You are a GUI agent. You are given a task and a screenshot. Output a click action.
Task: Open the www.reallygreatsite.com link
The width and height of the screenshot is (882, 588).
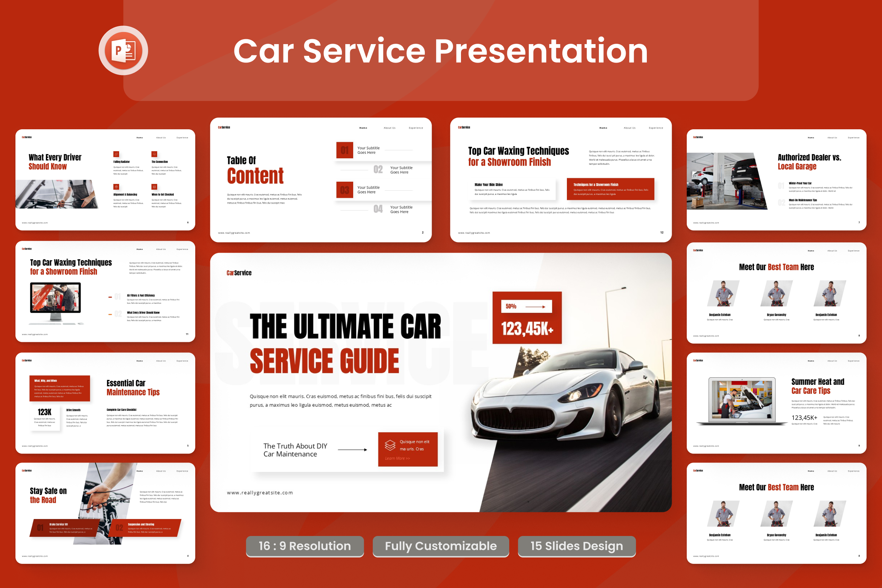pos(259,493)
